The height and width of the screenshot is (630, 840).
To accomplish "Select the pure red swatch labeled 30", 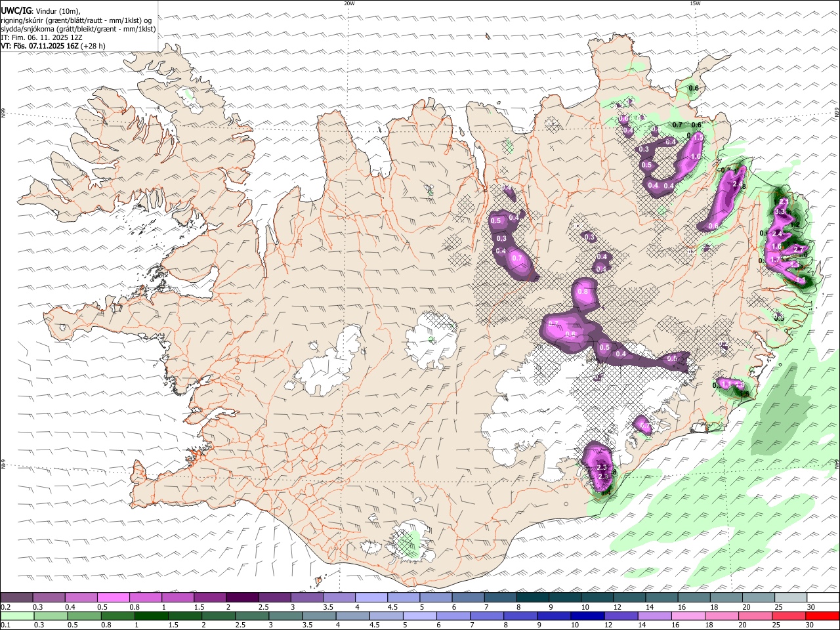I will tap(821, 616).
